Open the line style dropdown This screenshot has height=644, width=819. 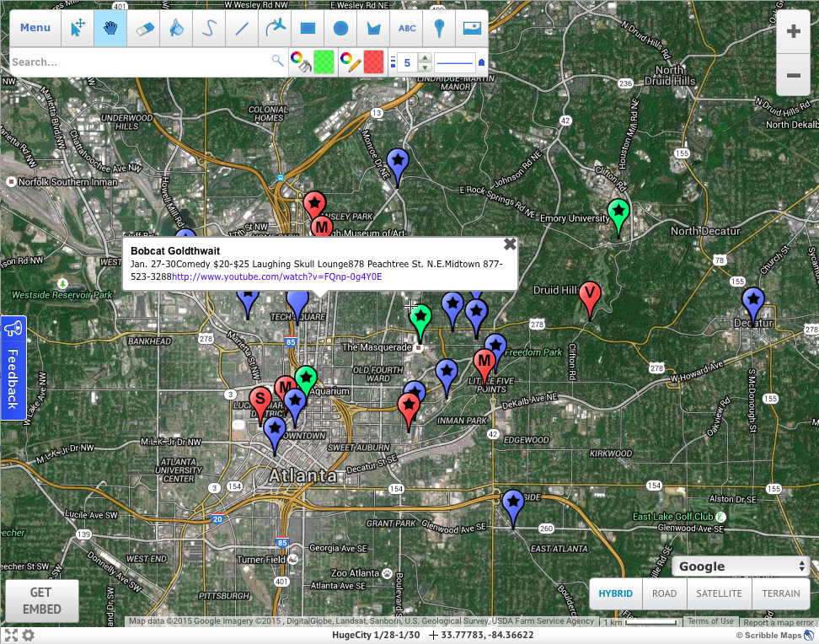click(x=454, y=62)
